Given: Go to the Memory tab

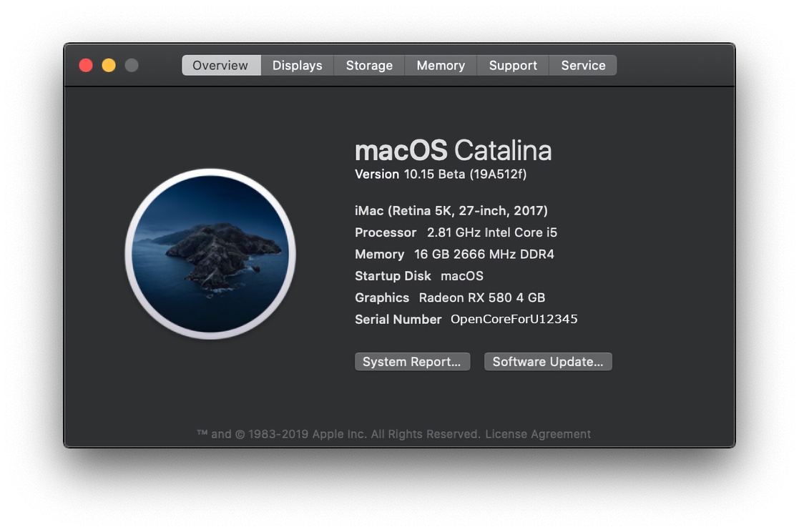Looking at the screenshot, I should click(441, 66).
